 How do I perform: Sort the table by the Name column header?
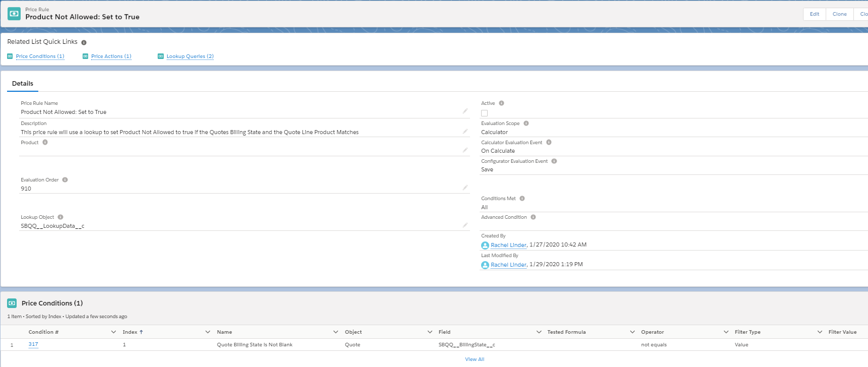225,332
